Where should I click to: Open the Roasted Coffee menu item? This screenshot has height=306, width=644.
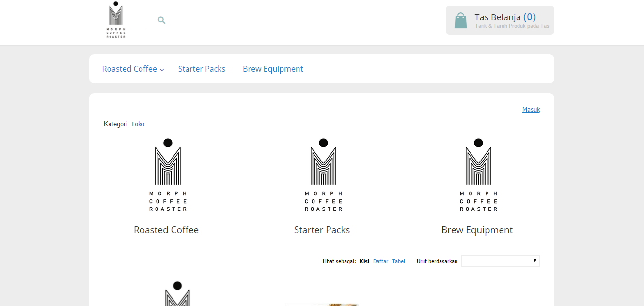(x=129, y=69)
